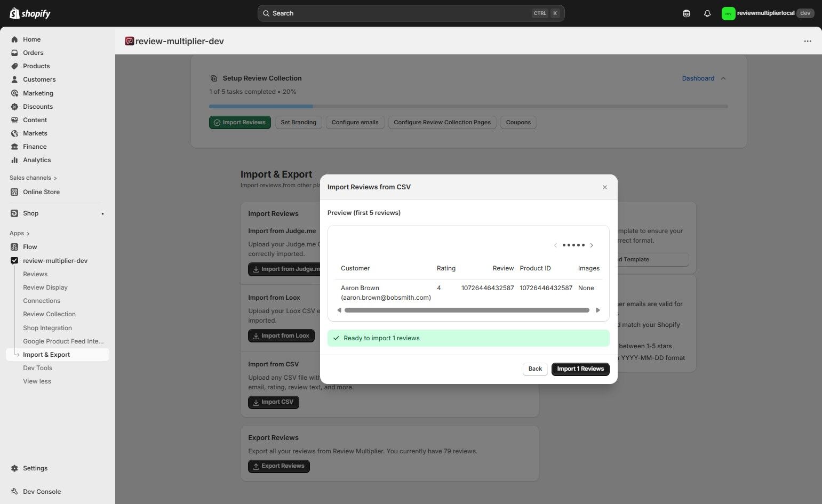Select Review Collection in the sidebar
Image resolution: width=822 pixels, height=504 pixels.
(x=49, y=314)
